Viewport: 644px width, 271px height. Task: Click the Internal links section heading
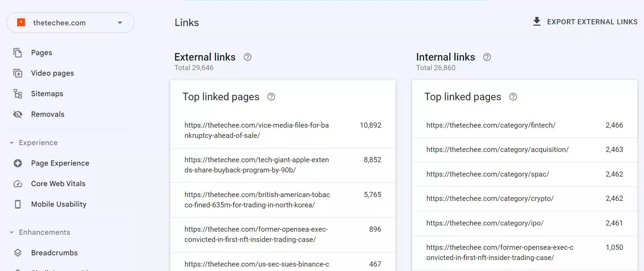(x=446, y=57)
